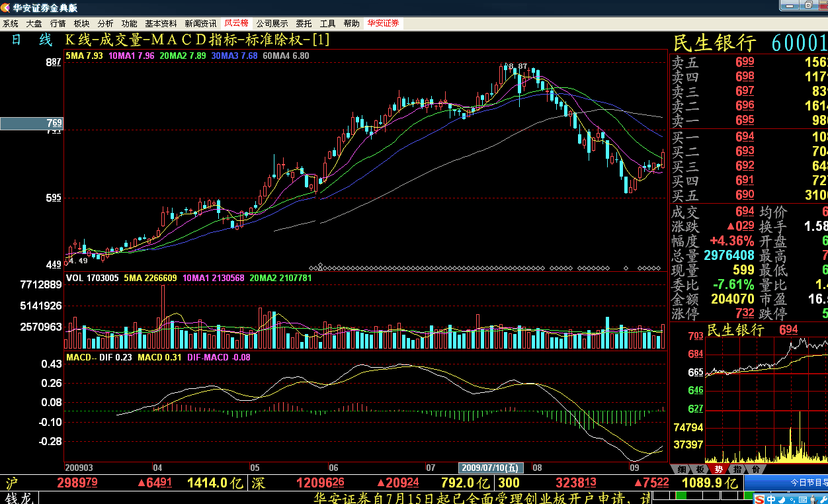Click the 60MA4 6.80 label

pyautogui.click(x=286, y=56)
